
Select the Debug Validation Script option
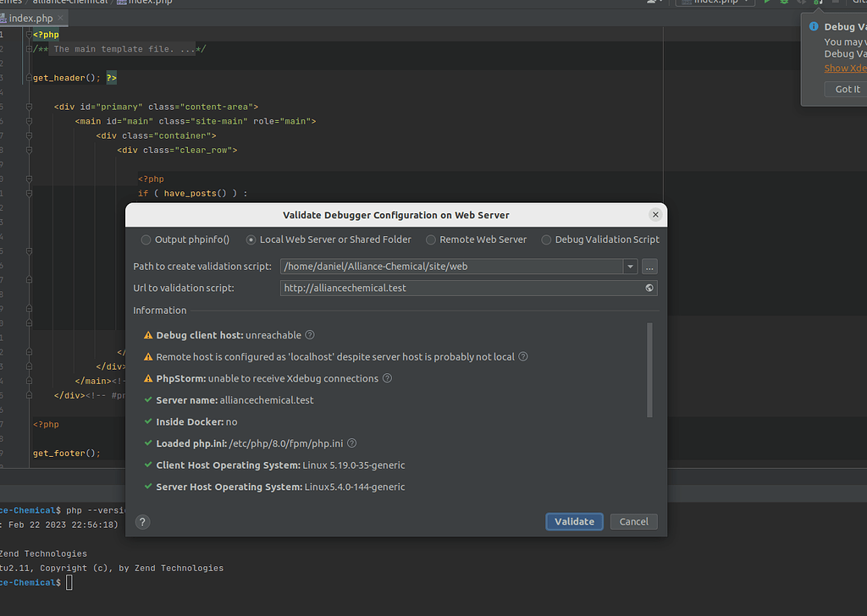(x=546, y=239)
